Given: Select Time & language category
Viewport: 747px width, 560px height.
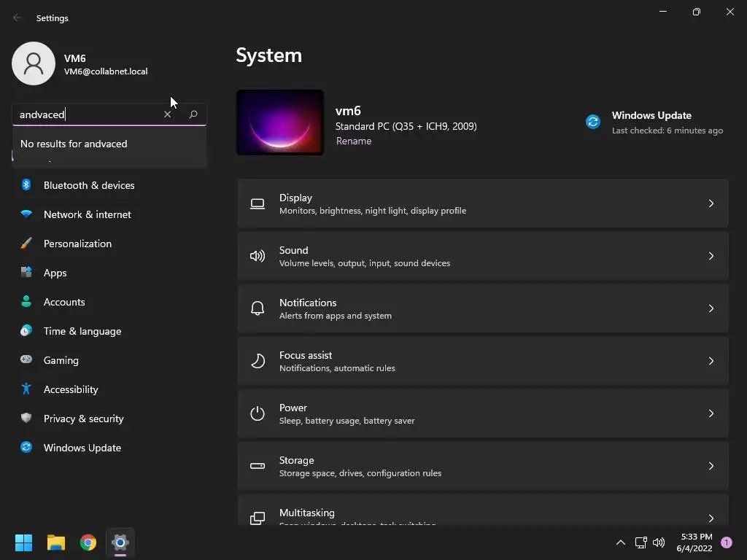Looking at the screenshot, I should tap(109, 331).
